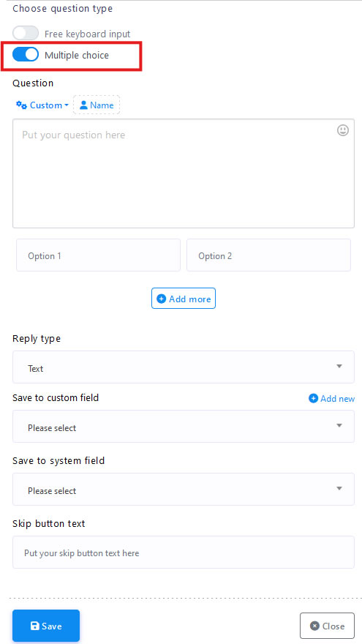The height and width of the screenshot is (644, 362).
Task: Expand the Reply type Text dropdown
Action: click(x=184, y=367)
